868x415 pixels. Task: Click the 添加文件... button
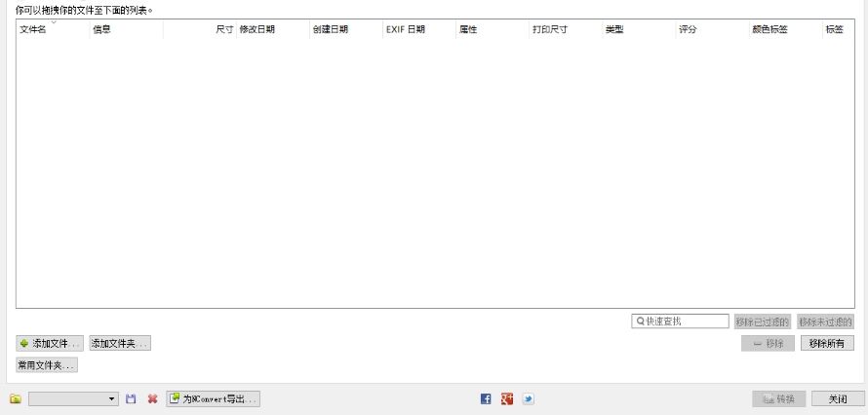50,343
